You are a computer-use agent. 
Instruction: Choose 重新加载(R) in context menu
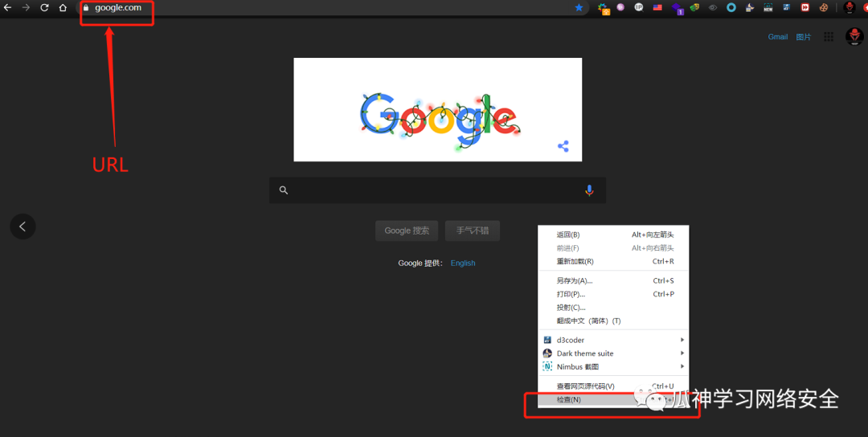click(x=613, y=261)
